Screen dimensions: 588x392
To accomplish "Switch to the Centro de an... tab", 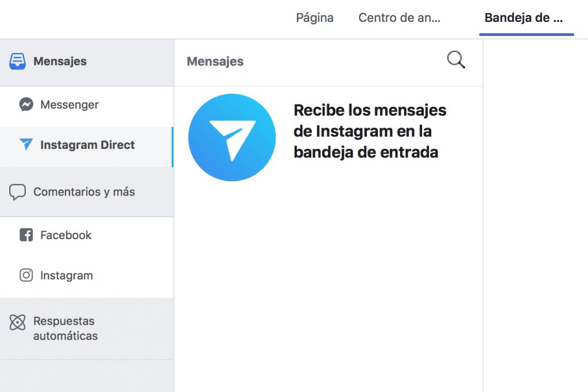I will click(x=400, y=18).
